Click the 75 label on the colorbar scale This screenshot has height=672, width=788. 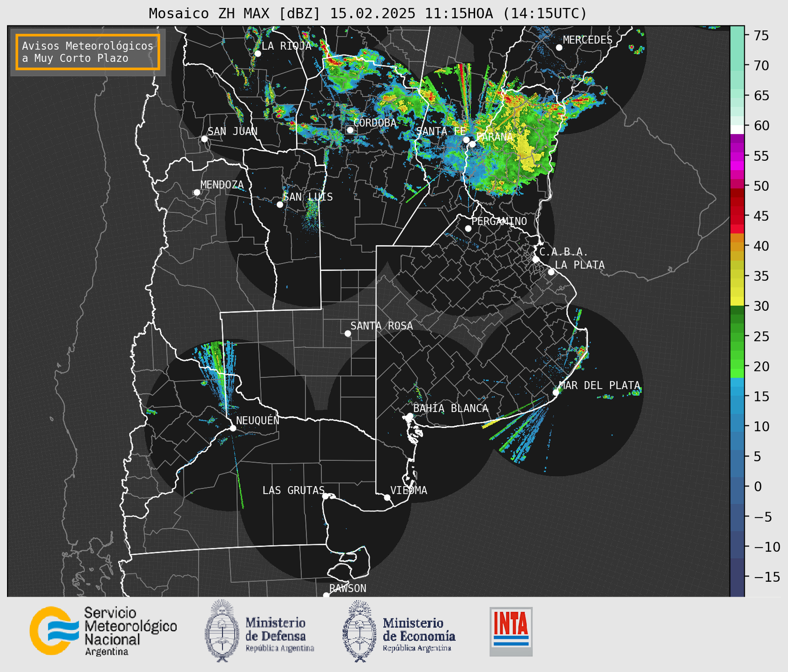point(761,36)
